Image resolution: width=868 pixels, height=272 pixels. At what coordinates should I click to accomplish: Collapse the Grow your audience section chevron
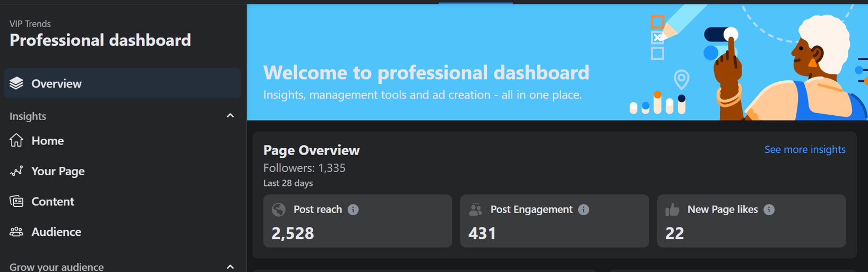click(x=230, y=267)
